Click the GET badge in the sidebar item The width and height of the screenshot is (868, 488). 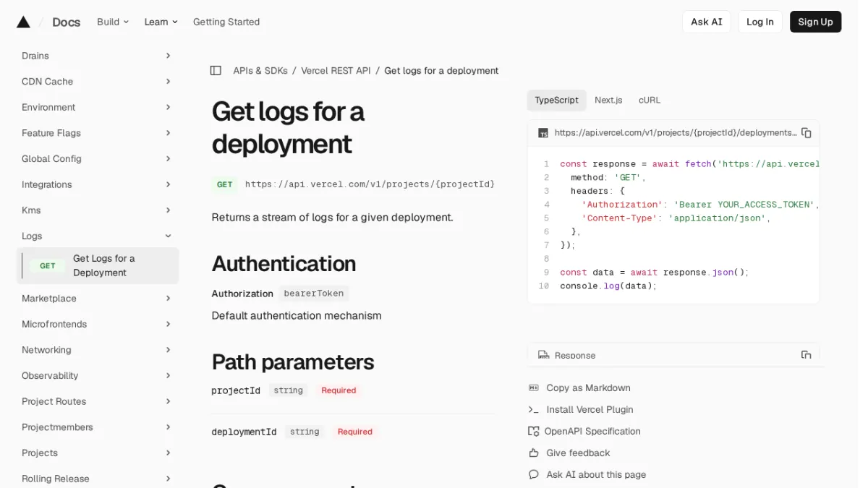point(48,266)
